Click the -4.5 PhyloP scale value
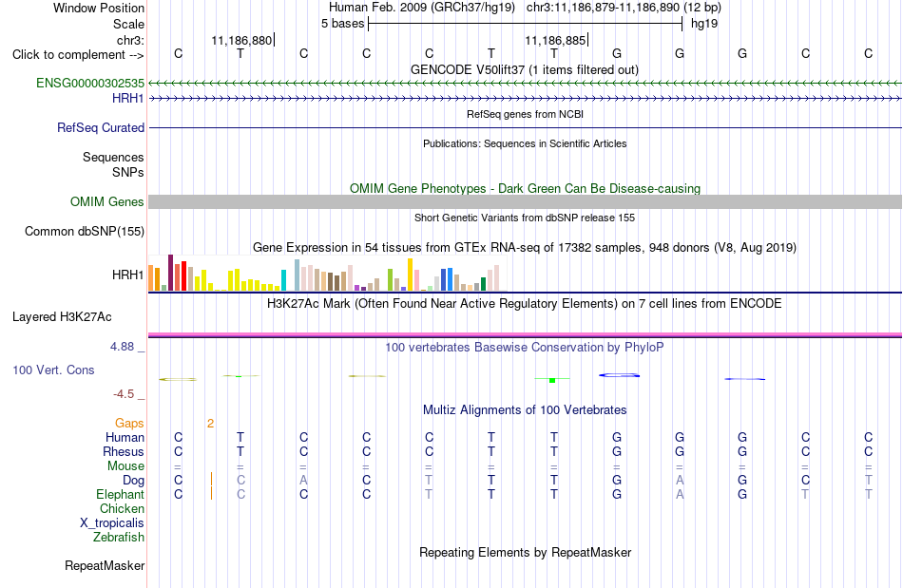 124,394
